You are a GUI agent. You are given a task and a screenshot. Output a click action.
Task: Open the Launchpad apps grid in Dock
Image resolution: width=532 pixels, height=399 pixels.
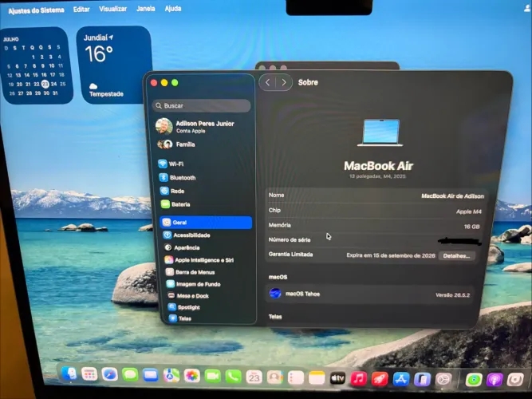[89, 374]
